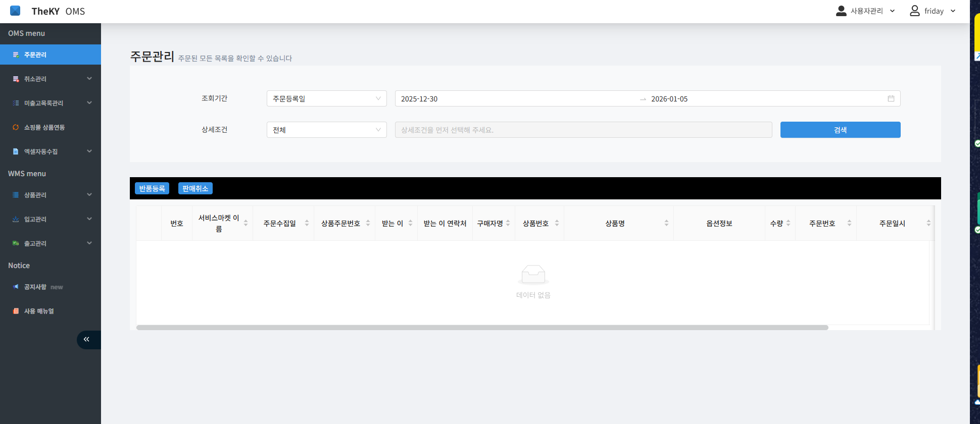
Task: Click the 반품등록 button
Action: (152, 188)
